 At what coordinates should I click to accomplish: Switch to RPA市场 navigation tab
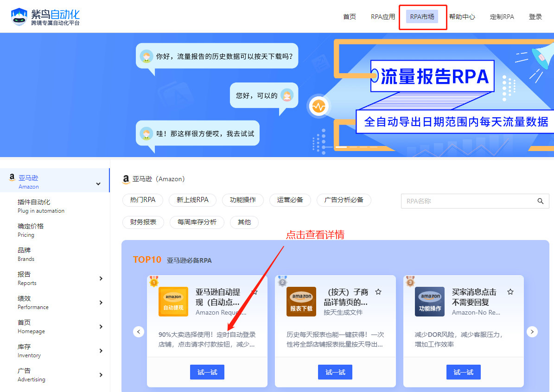tap(422, 17)
